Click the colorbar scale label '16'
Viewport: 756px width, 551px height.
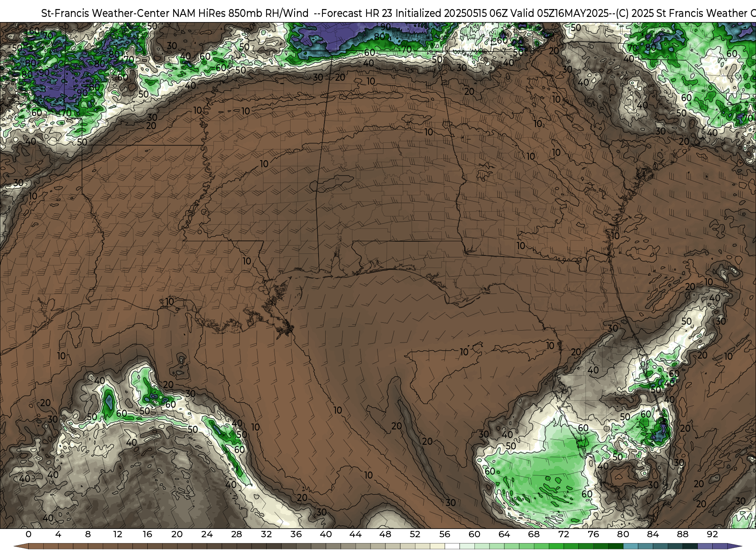point(147,534)
